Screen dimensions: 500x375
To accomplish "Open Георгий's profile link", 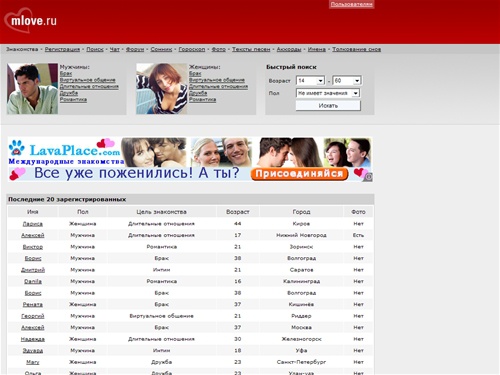I will [33, 316].
